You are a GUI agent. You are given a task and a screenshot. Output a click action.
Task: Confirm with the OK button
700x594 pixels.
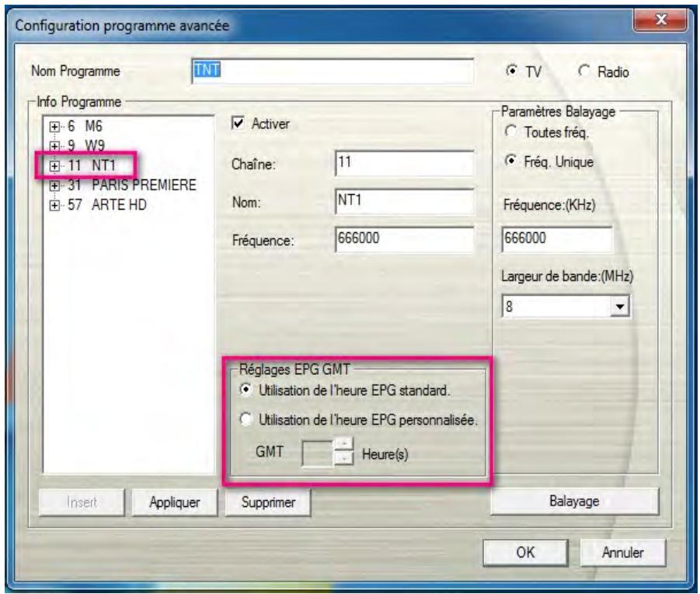tap(525, 553)
